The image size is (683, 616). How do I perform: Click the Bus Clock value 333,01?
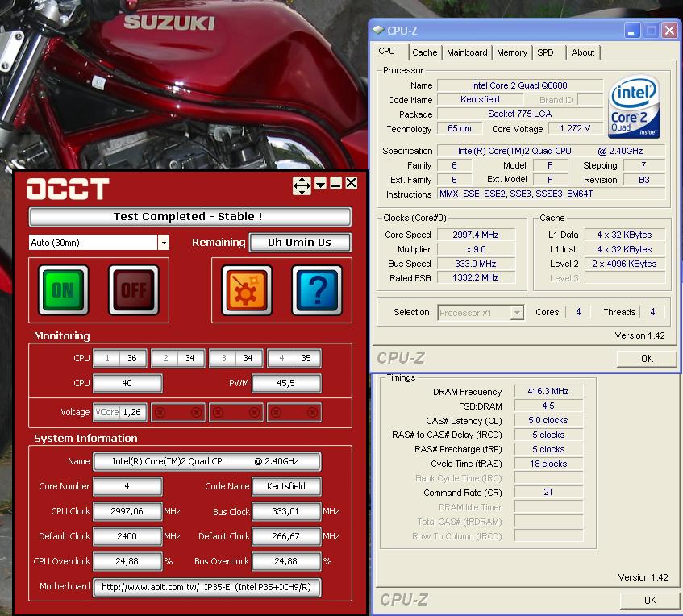tap(286, 511)
